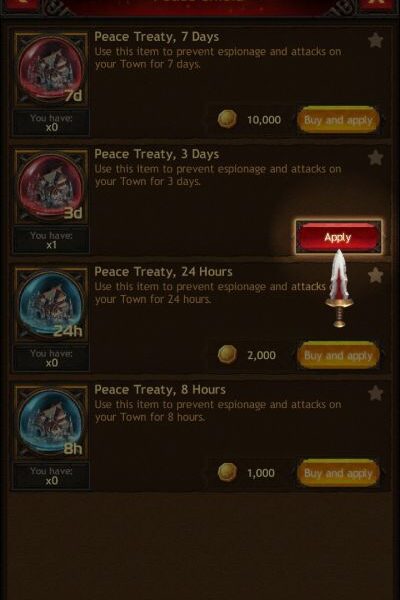This screenshot has height=600, width=400.
Task: Click the gold coin next to 10,000
Action: (227, 119)
